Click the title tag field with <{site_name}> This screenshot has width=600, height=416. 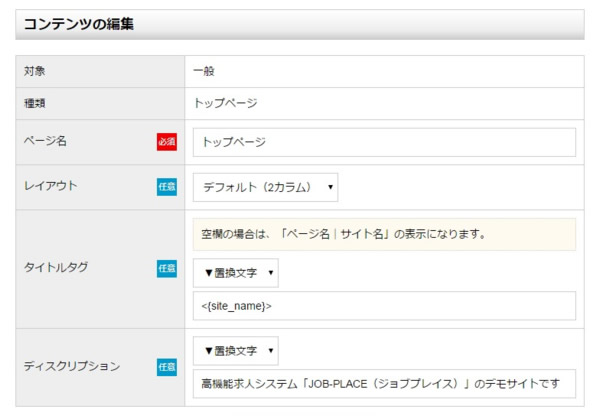(x=384, y=306)
